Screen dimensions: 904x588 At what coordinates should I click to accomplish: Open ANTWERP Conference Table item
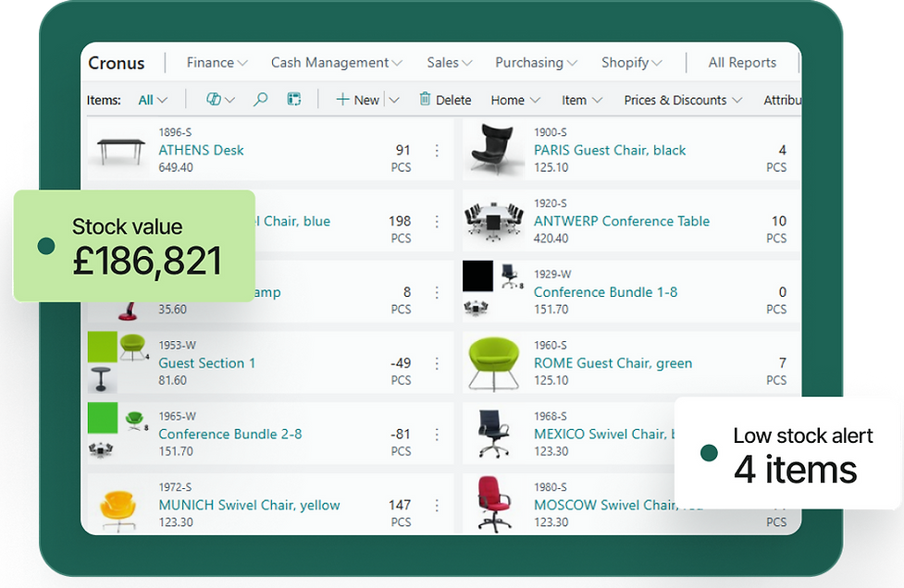coord(622,221)
